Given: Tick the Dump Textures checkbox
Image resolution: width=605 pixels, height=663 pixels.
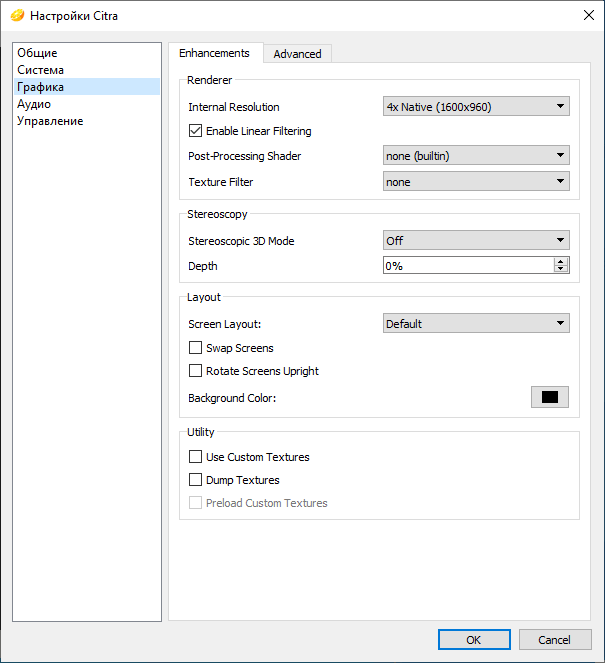Looking at the screenshot, I should point(195,479).
